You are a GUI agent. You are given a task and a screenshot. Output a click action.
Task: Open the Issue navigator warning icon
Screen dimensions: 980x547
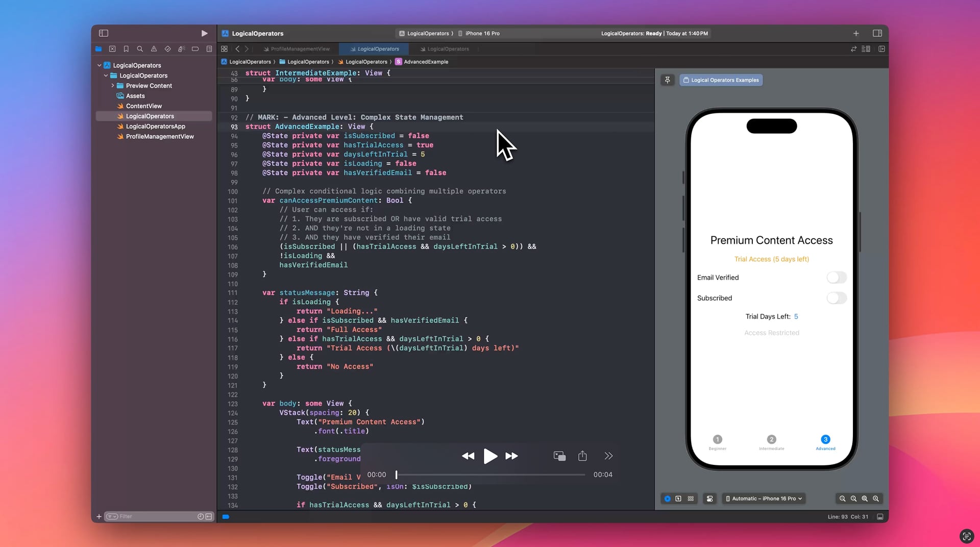tap(154, 49)
